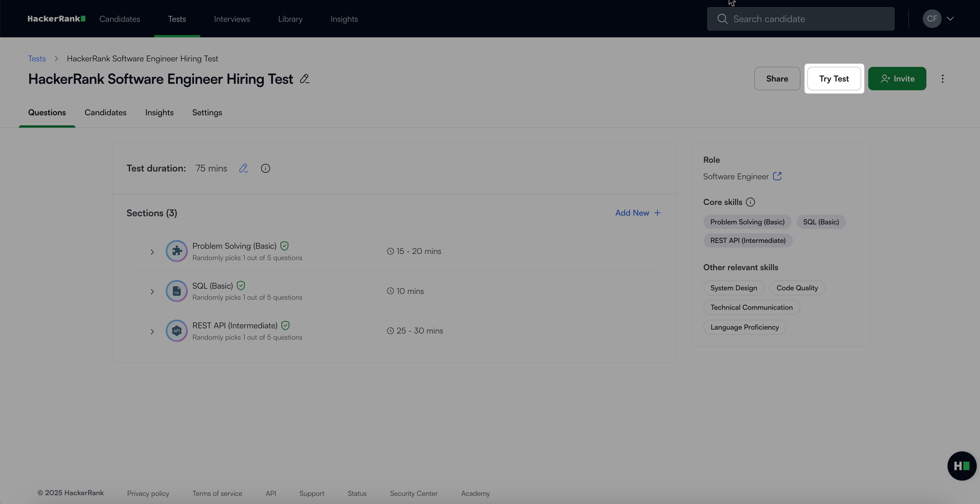The width and height of the screenshot is (980, 504).
Task: Click the Problem Solving puzzle section icon
Action: click(176, 251)
